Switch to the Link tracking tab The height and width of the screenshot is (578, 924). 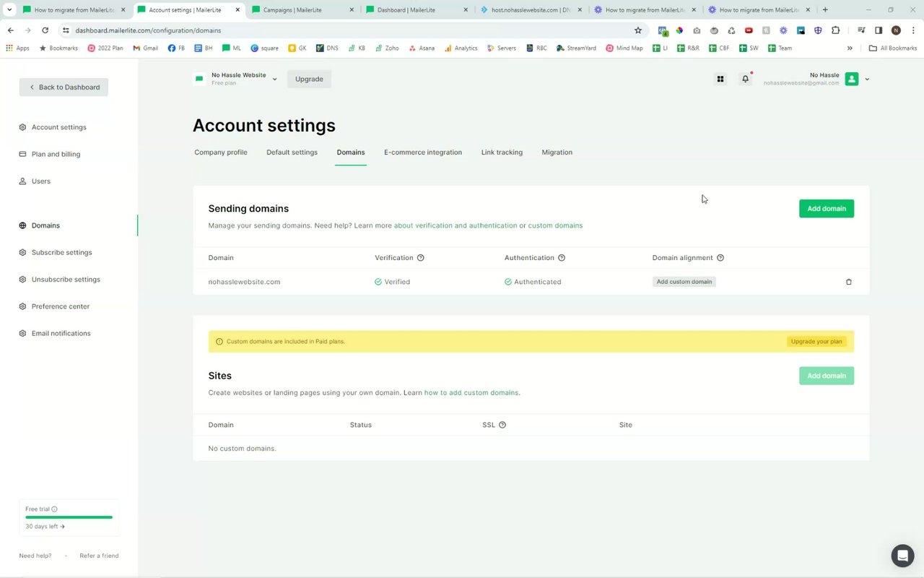(x=502, y=152)
